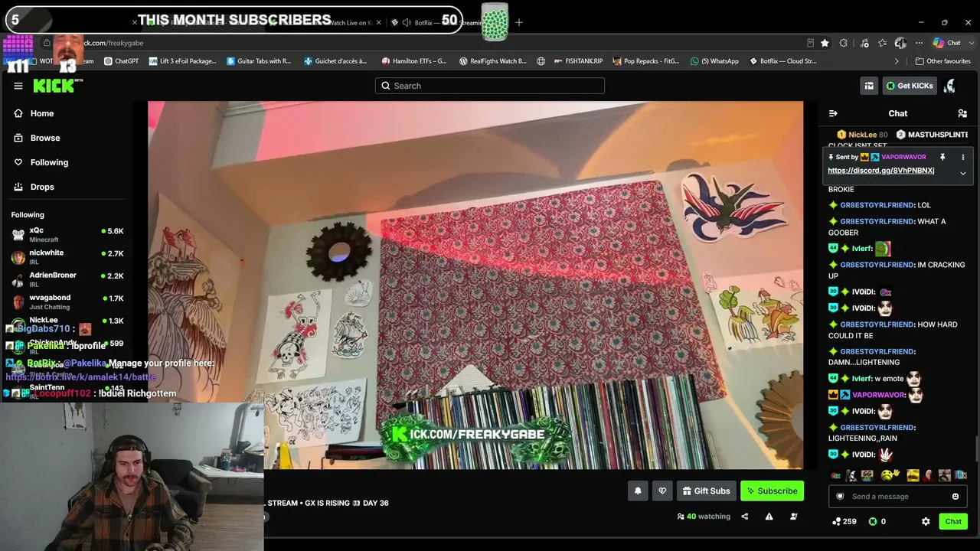This screenshot has height=551, width=980.
Task: Open browser settings and more menu
Action: (919, 43)
